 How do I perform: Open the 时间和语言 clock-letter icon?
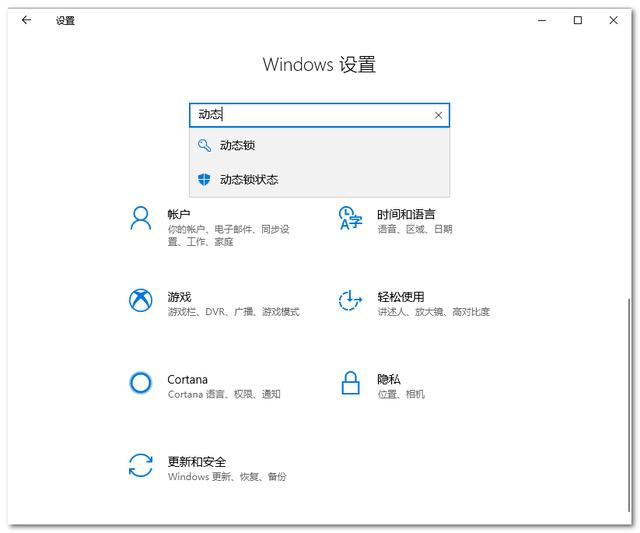click(350, 219)
